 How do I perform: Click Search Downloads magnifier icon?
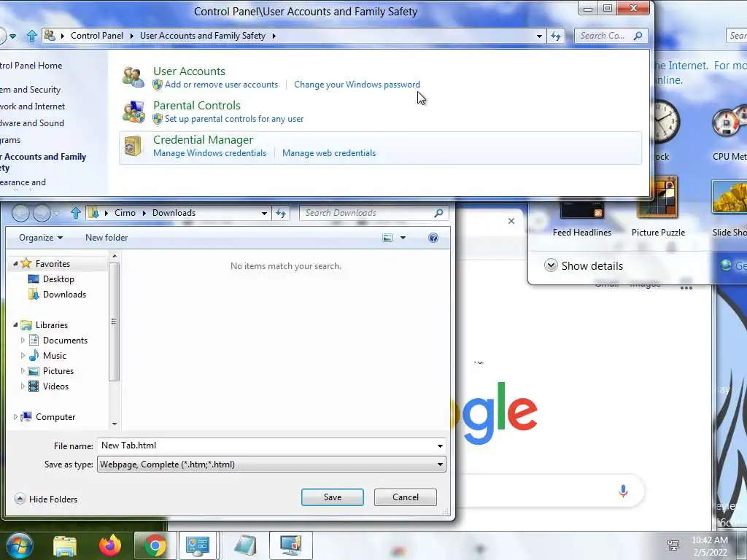pyautogui.click(x=438, y=213)
